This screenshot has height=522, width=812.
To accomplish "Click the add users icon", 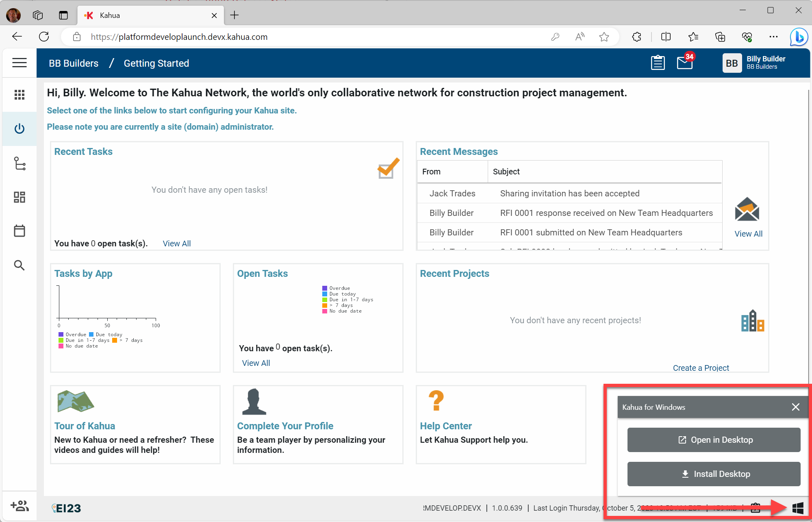I will 19,506.
